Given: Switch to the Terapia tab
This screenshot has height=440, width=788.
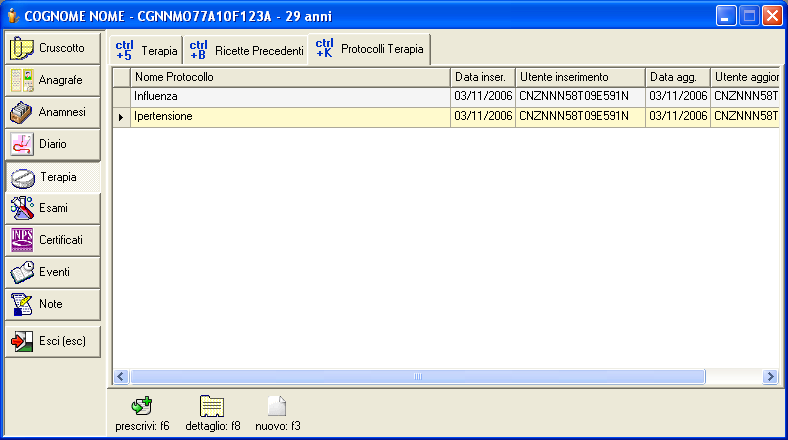Looking at the screenshot, I should click(146, 50).
